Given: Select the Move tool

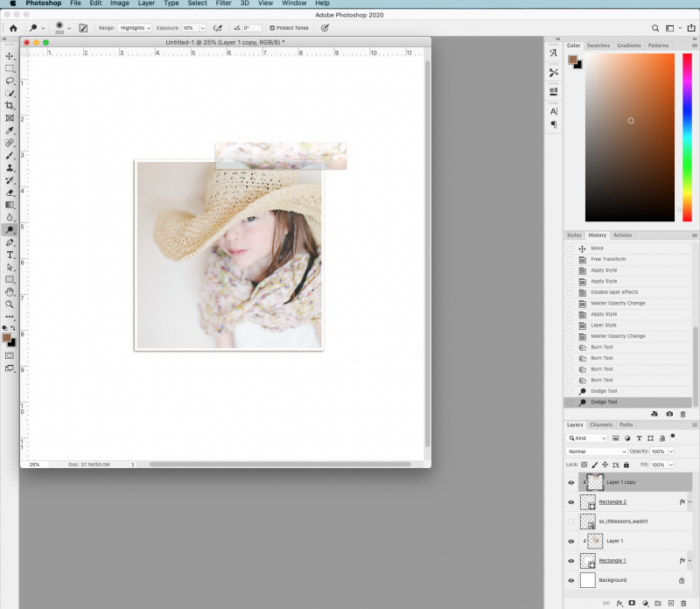Looking at the screenshot, I should tap(10, 56).
